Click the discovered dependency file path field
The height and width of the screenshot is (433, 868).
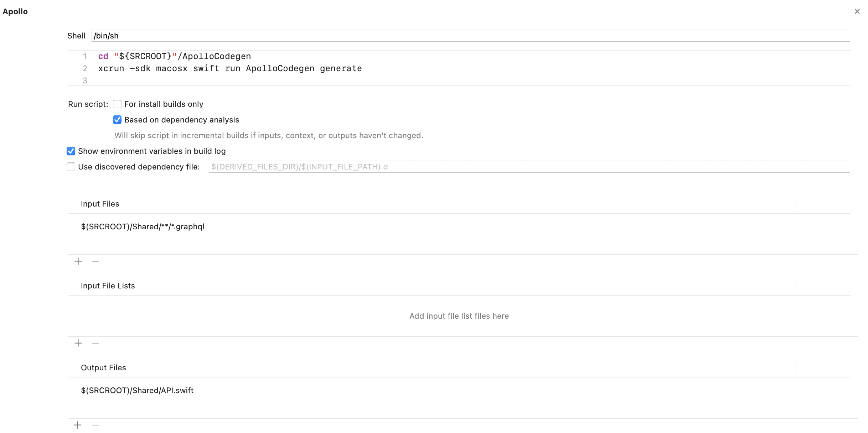[529, 167]
